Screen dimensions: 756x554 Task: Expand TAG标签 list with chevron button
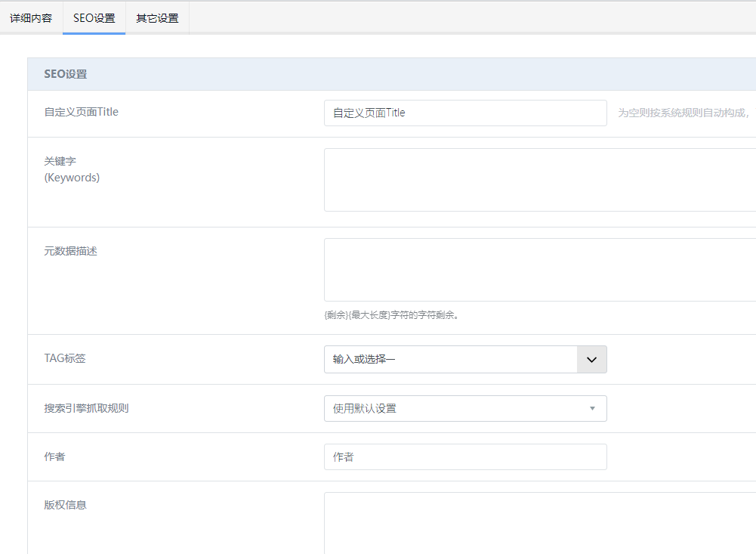(x=591, y=360)
